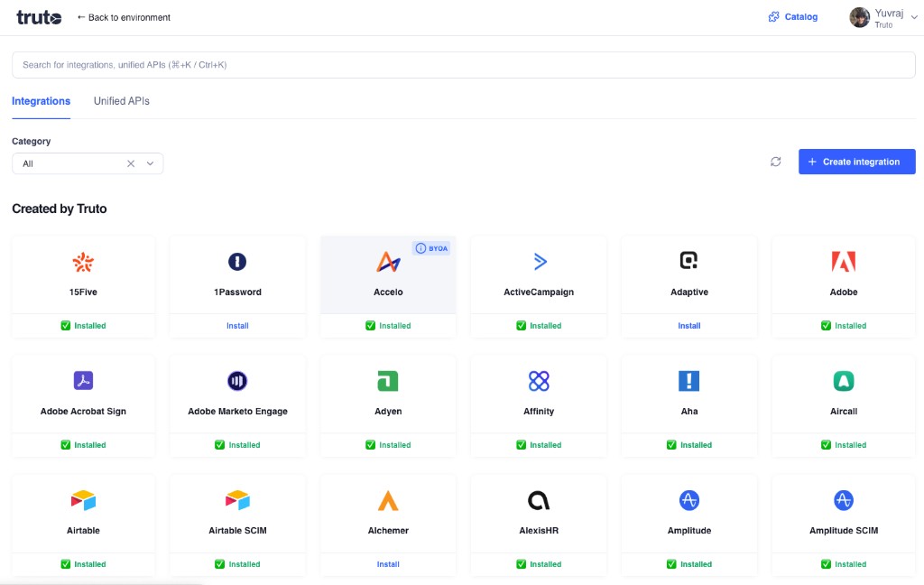
Task: Click Installed status under AlexisHR
Action: (539, 564)
